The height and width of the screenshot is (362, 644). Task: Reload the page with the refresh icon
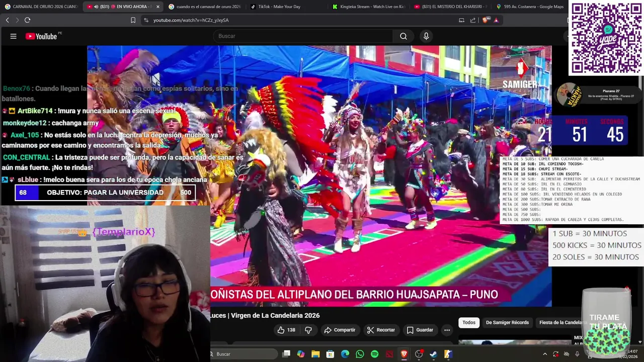pos(27,20)
